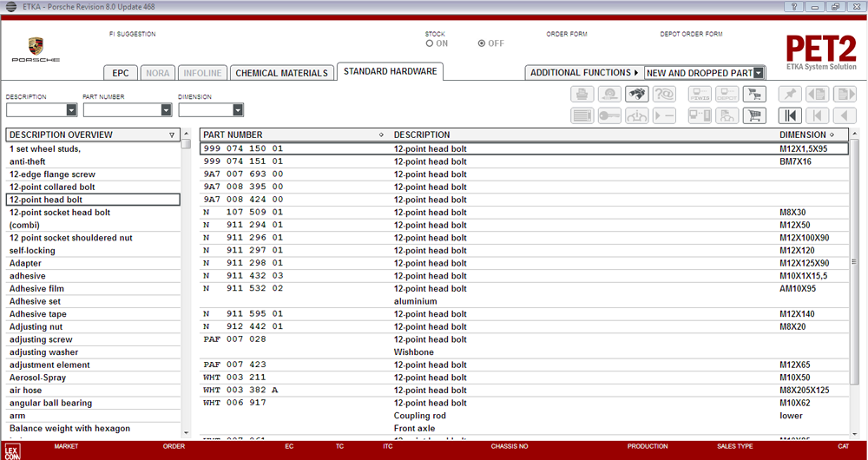Click the single-bar back arrow icon
The width and height of the screenshot is (868, 460).
818,115
